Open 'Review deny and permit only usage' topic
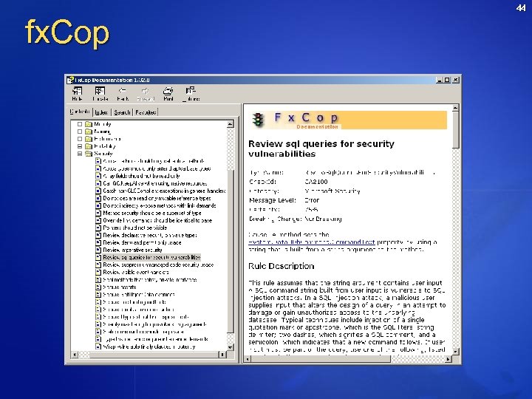 142,242
